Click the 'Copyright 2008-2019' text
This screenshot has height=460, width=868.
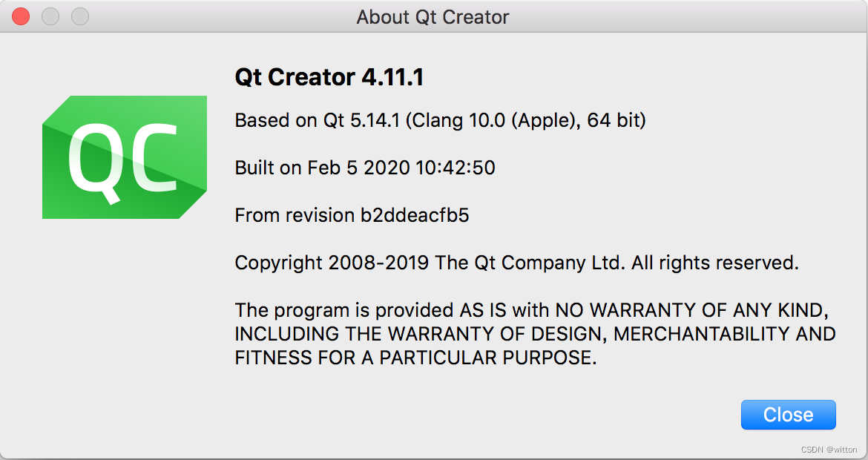click(332, 263)
